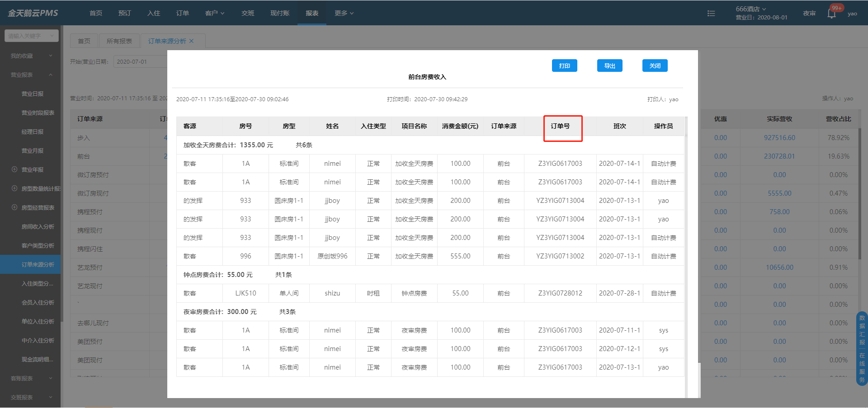Click the 班次 column header
The height and width of the screenshot is (408, 868).
coord(620,126)
